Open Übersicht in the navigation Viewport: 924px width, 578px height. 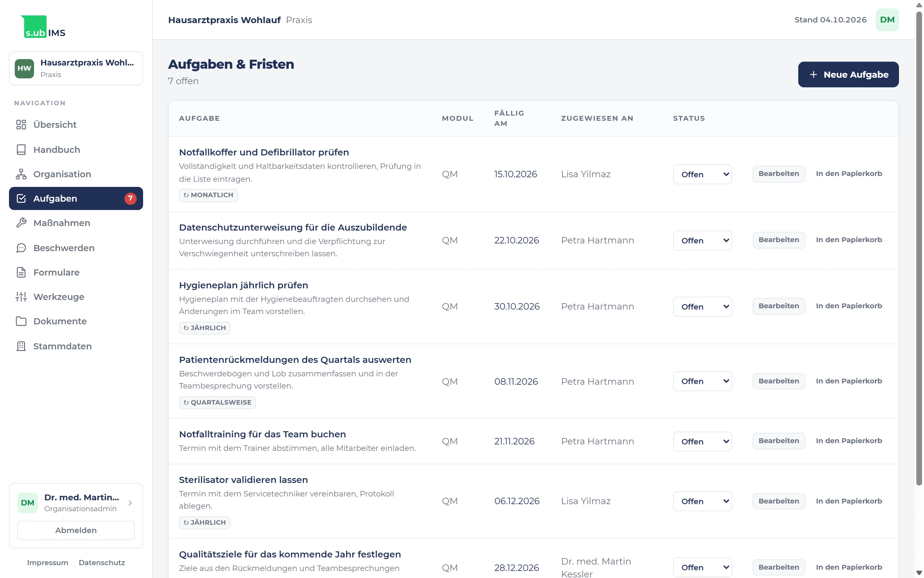click(76, 125)
